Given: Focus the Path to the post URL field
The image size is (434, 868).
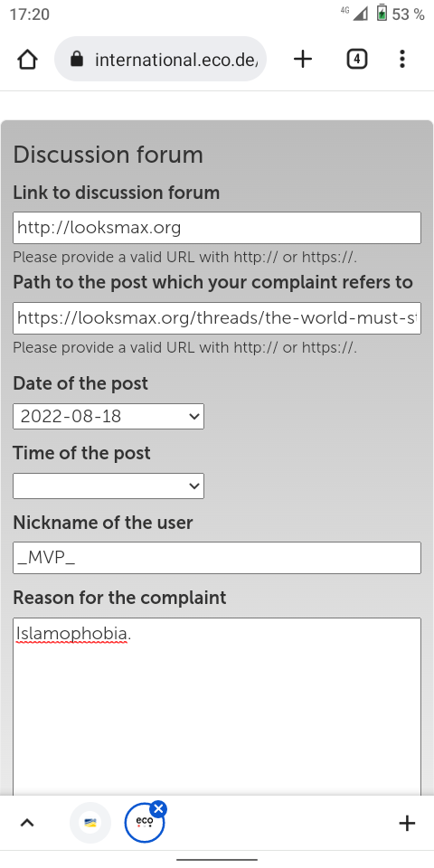Looking at the screenshot, I should click(x=217, y=317).
